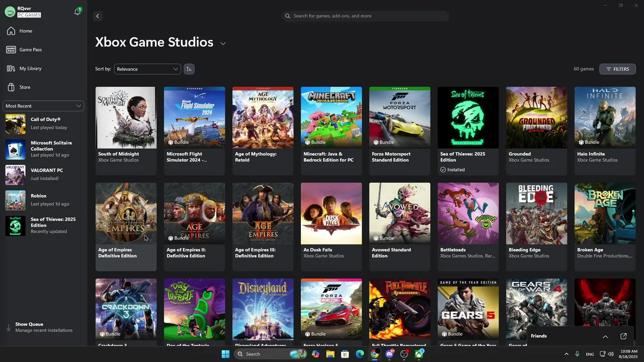Screen dimensions: 644x362
Task: Open Microsoft Solitaire Collection recent item
Action: (x=43, y=149)
